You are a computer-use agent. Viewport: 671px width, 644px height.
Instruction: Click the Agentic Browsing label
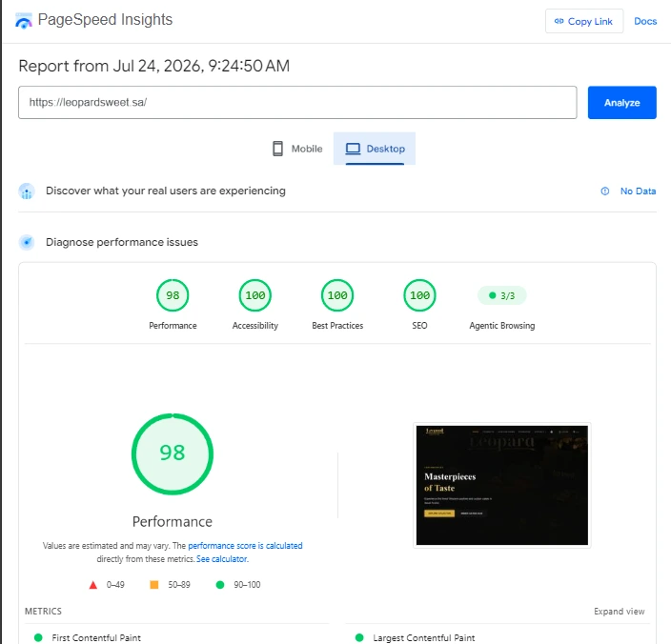pyautogui.click(x=502, y=326)
